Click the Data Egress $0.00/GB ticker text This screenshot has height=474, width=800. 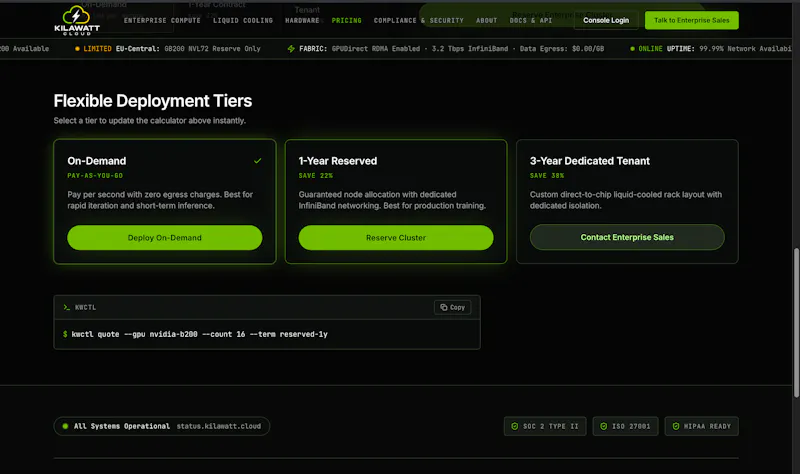tap(562, 48)
